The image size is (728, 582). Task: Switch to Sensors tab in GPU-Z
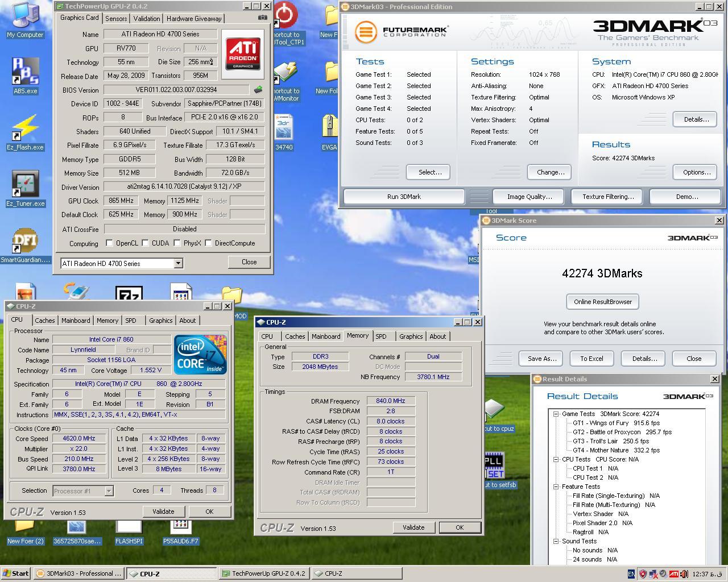point(116,19)
